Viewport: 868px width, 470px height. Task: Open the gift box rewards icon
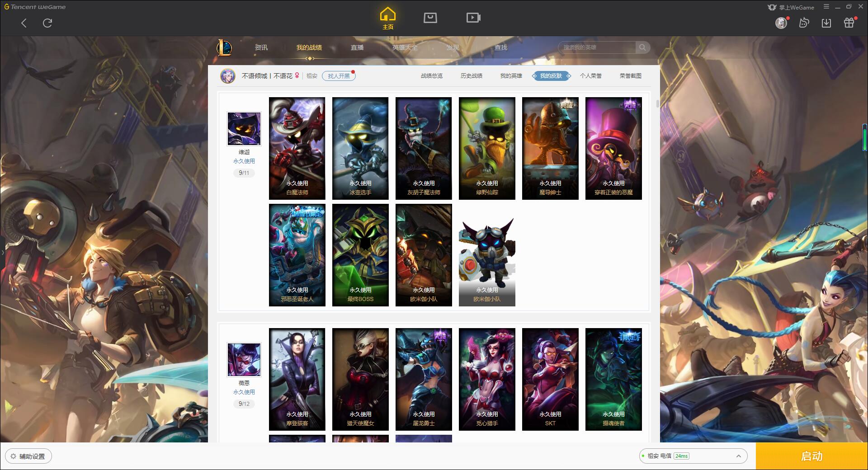[x=849, y=23]
